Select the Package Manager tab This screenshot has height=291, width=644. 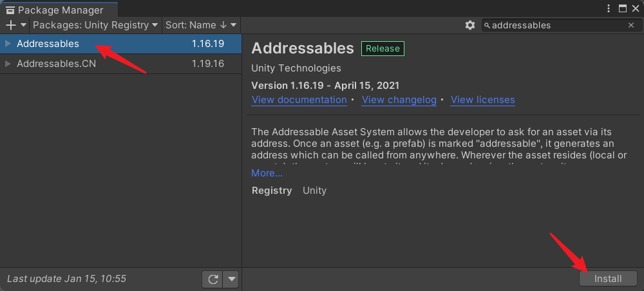pos(59,10)
